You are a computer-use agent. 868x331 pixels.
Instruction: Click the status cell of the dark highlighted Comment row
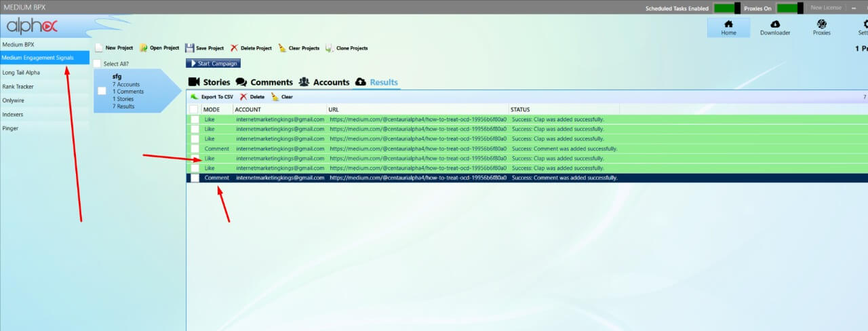(564, 178)
